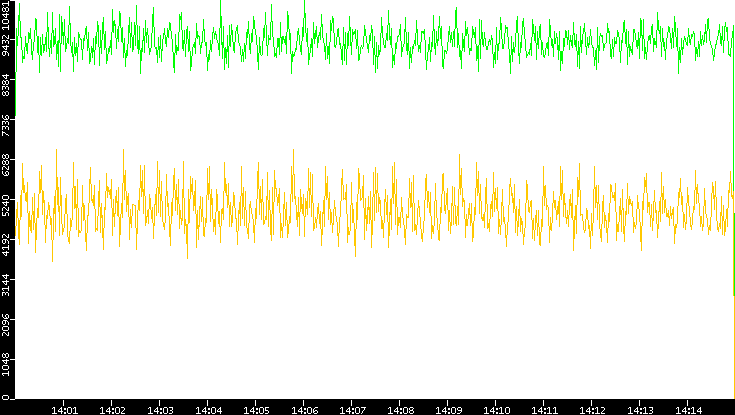Click the 14:11 time axis label
This screenshot has width=735, height=415.
545,411
